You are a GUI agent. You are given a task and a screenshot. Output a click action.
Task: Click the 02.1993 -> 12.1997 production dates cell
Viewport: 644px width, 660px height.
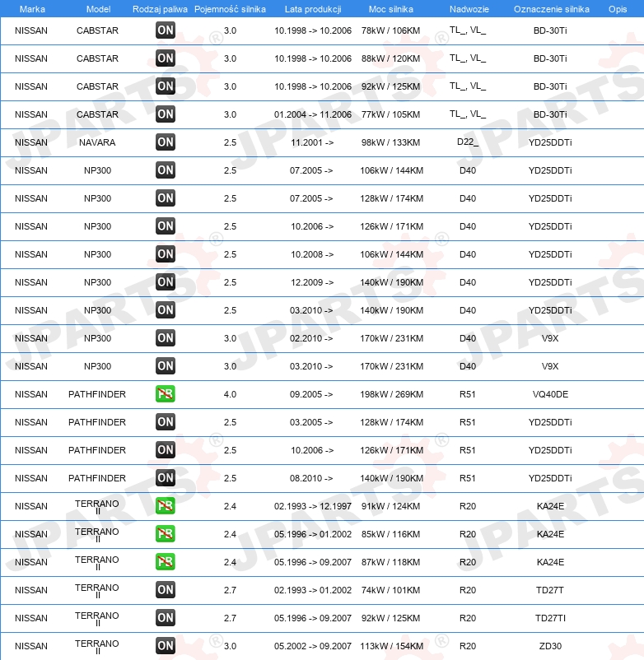[313, 506]
